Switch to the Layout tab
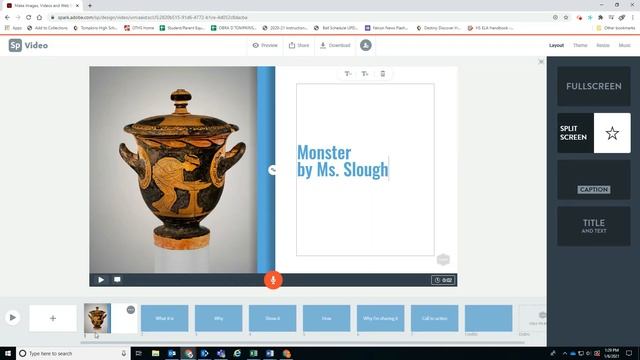The height and width of the screenshot is (360, 640). (556, 45)
